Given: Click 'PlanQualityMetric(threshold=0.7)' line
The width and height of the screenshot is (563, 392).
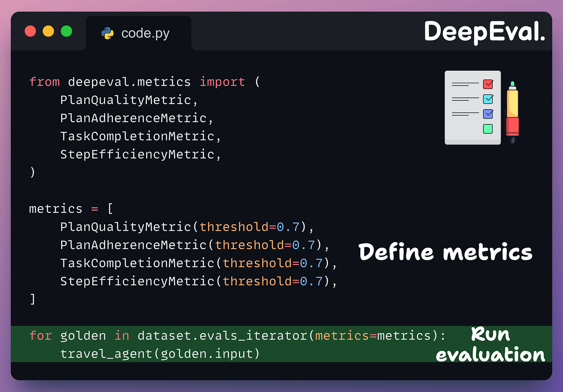Looking at the screenshot, I should 187,227.
